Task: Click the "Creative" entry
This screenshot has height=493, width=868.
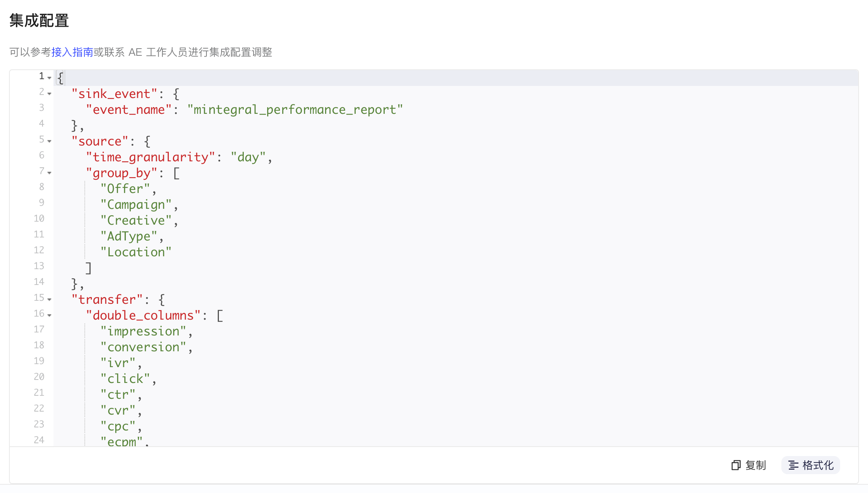Action: (x=136, y=220)
